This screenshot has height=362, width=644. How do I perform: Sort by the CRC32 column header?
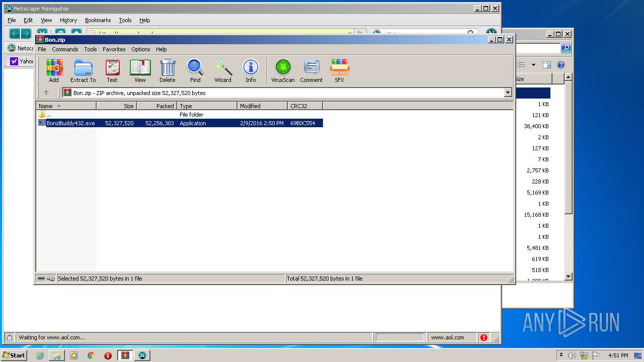click(x=305, y=106)
